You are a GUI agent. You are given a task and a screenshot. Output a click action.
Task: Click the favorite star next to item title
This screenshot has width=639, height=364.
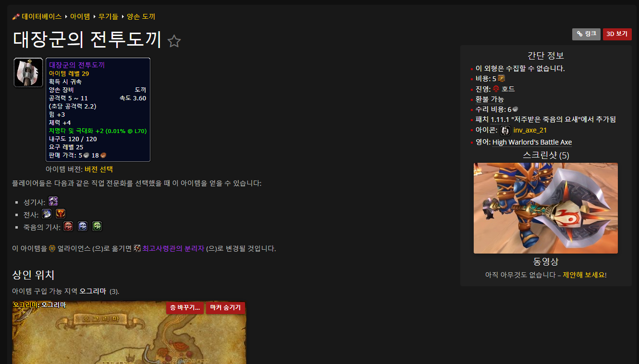174,41
